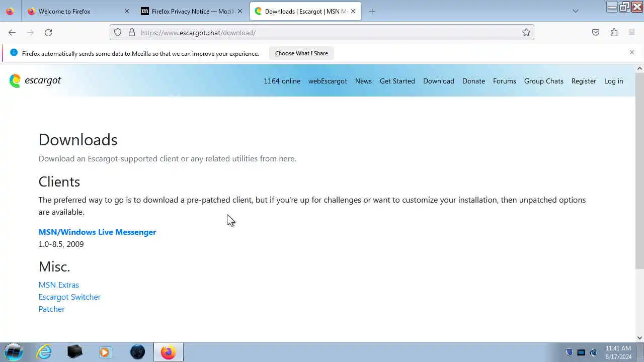Click the version text 1.0-8.5, 2009
The width and height of the screenshot is (644, 362).
pos(61,244)
